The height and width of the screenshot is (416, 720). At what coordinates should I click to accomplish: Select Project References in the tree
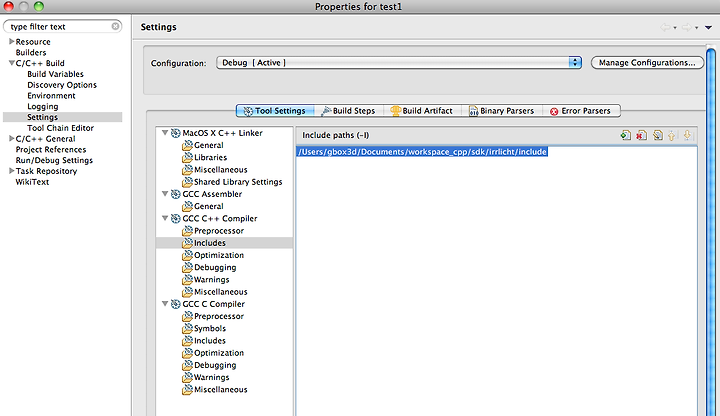(x=51, y=150)
